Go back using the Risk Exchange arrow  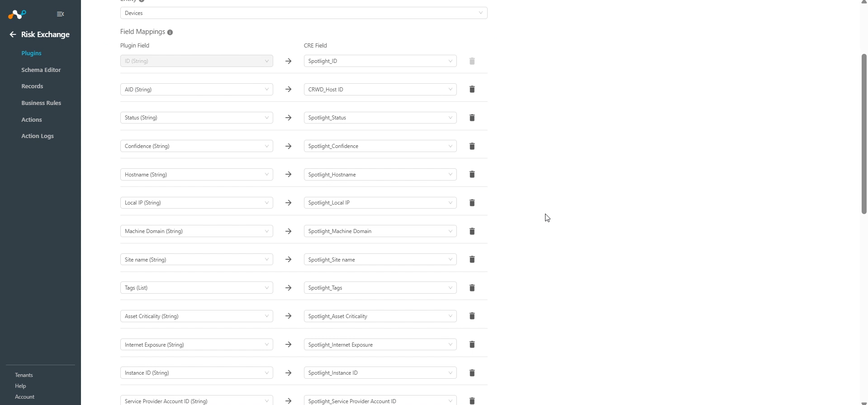(13, 34)
